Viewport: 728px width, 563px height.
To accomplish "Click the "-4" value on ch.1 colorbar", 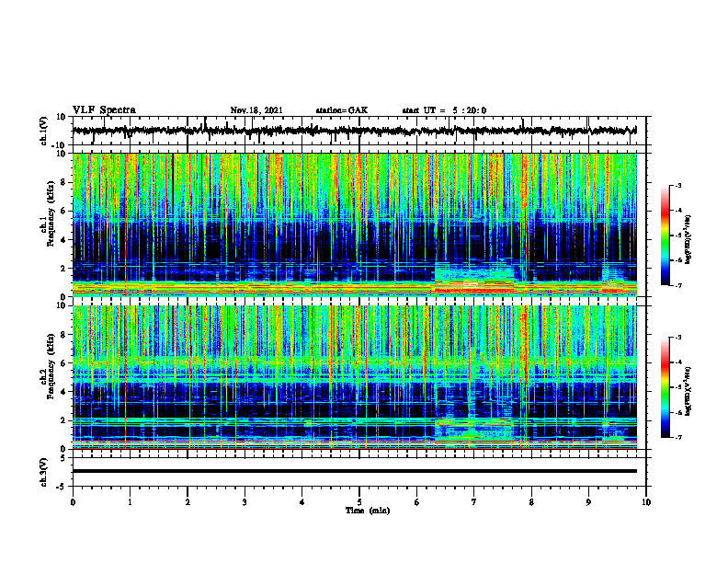I will tap(678, 211).
